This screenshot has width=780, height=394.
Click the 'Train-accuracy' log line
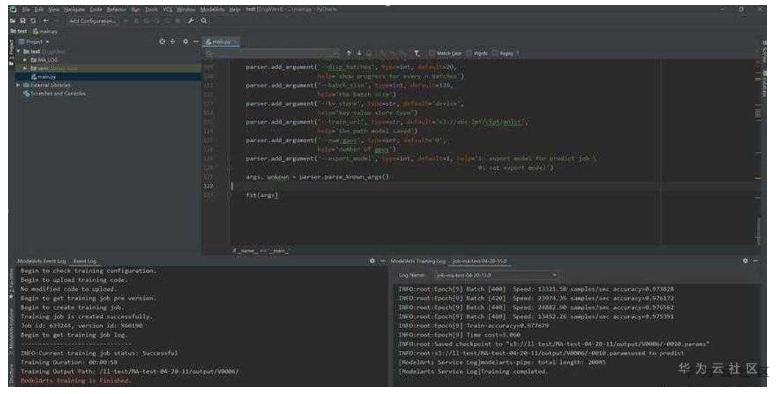(474, 326)
